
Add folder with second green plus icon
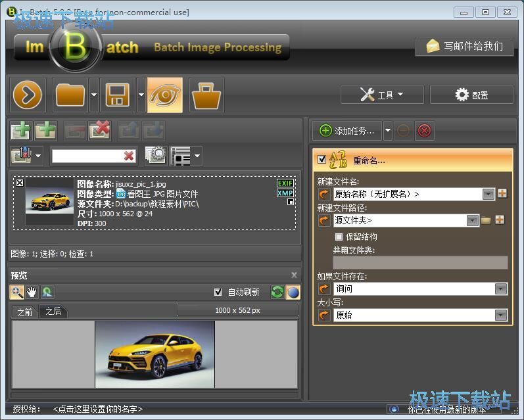(x=45, y=130)
